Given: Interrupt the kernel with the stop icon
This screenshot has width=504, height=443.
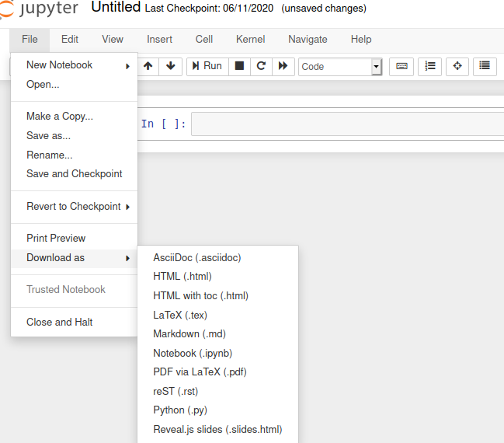Looking at the screenshot, I should (x=239, y=66).
